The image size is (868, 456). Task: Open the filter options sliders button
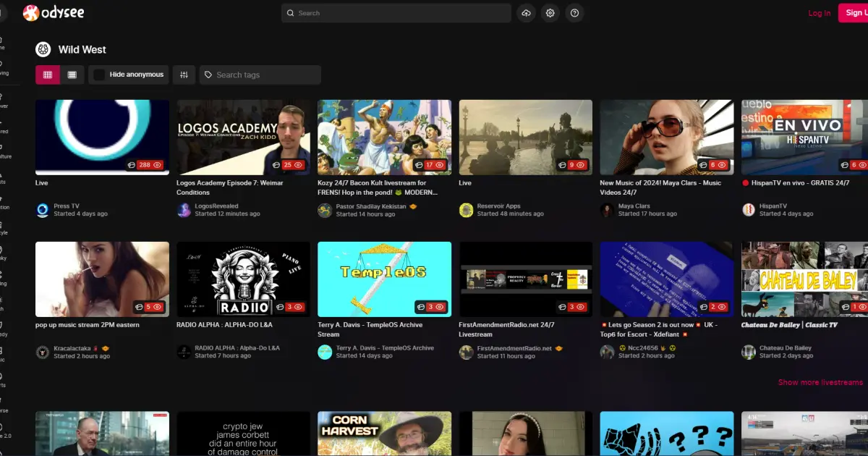[184, 75]
